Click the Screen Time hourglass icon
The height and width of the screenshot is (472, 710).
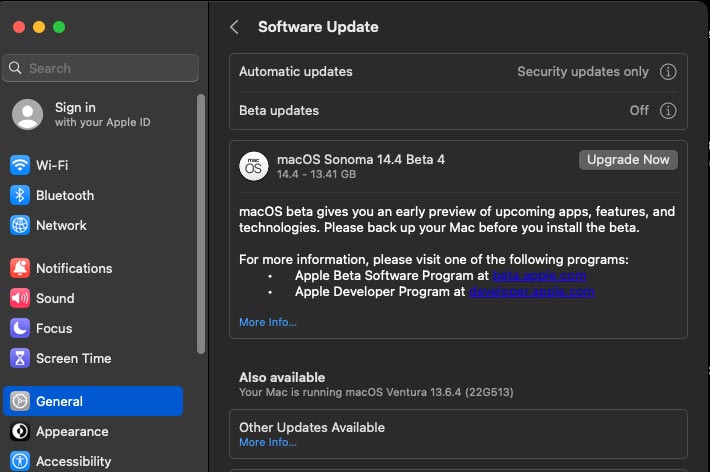(20, 358)
